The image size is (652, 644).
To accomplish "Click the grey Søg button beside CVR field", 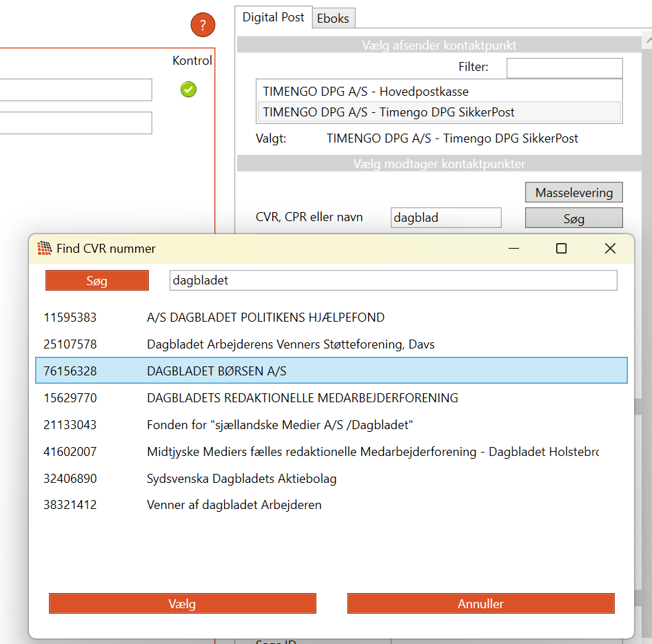I will point(573,218).
